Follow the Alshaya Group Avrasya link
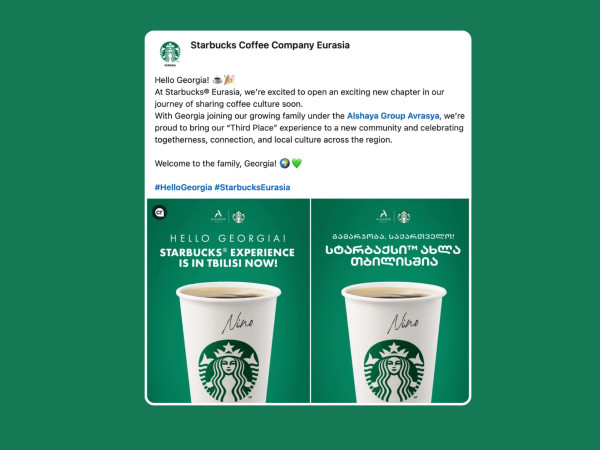600x450 pixels. tap(393, 116)
